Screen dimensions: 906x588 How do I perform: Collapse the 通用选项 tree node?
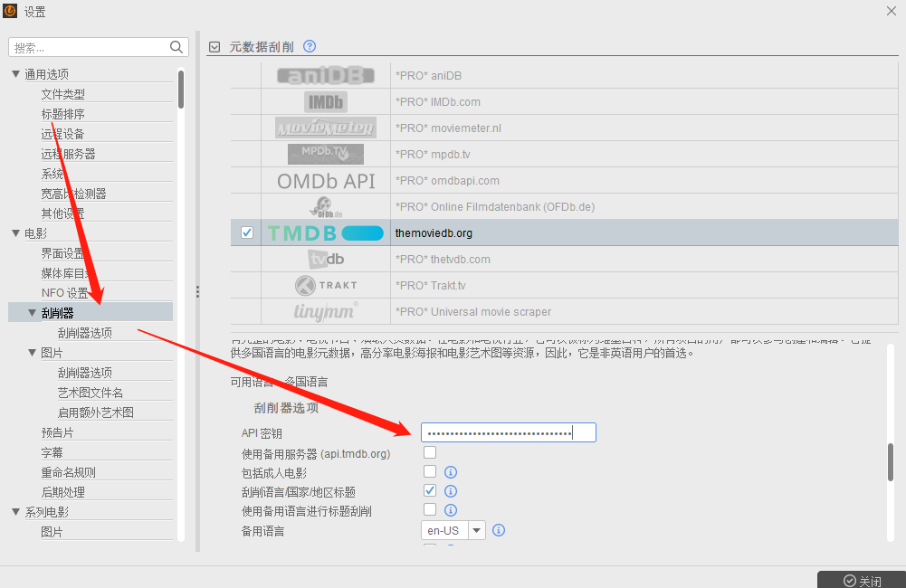pos(15,74)
